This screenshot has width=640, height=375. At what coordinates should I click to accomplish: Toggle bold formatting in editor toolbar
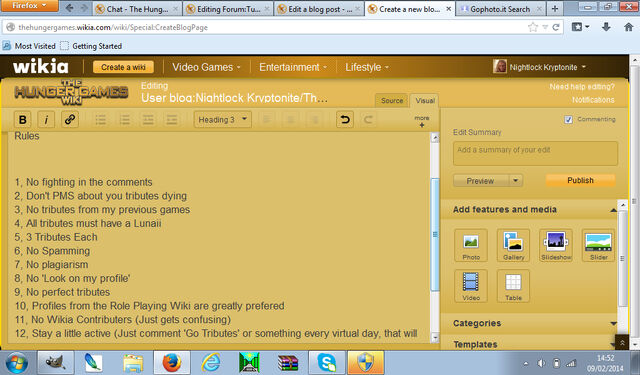point(22,120)
